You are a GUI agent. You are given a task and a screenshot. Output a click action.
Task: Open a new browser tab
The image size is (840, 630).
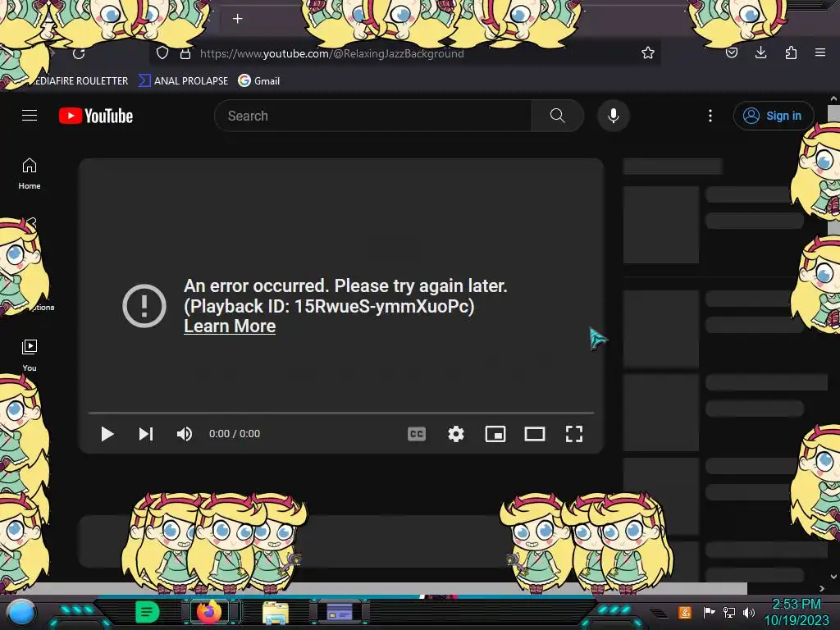tap(237, 19)
